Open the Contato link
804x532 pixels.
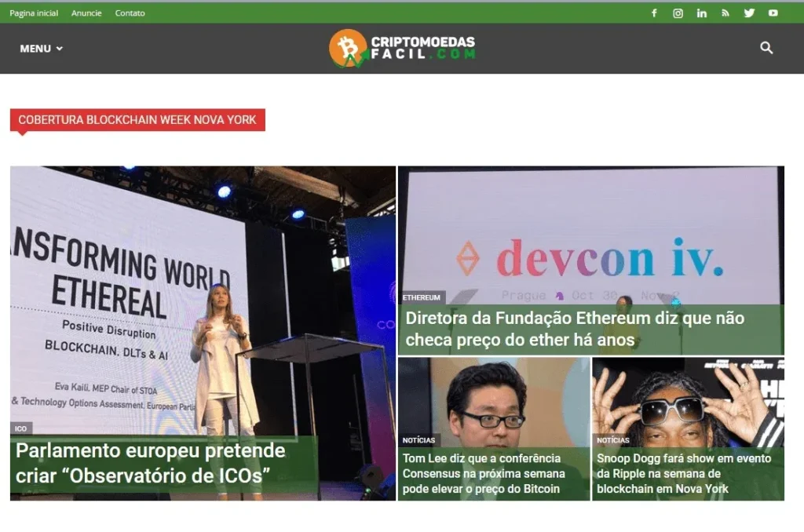(130, 13)
